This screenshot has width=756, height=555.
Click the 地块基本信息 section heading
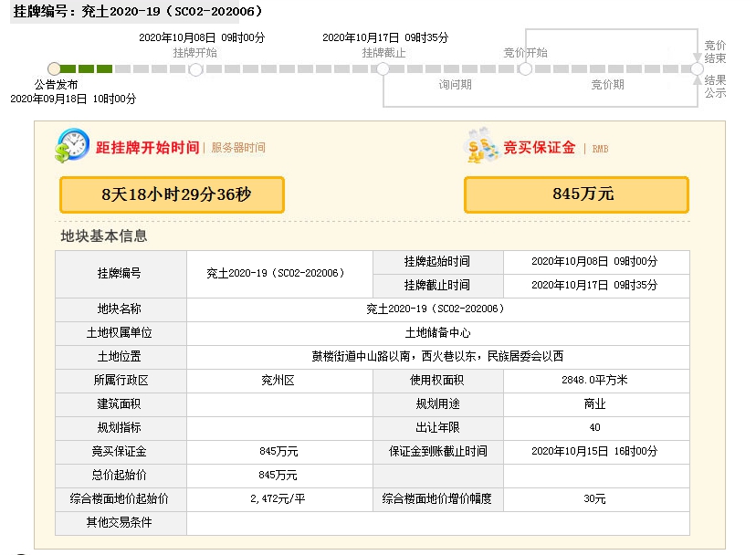pyautogui.click(x=104, y=236)
